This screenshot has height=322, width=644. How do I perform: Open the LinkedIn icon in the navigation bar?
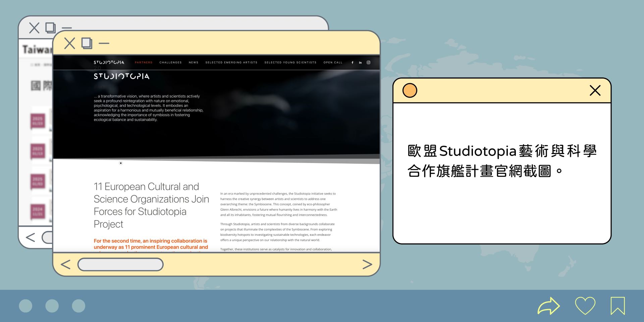pos(360,62)
